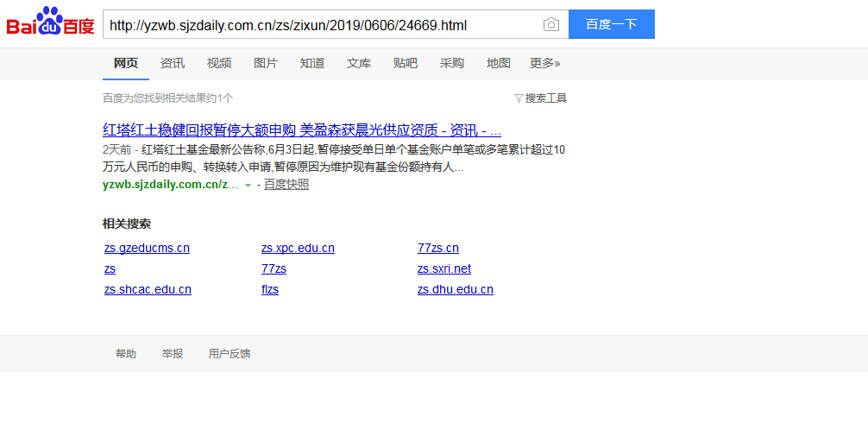
Task: Open the 图片 tab
Action: point(266,63)
